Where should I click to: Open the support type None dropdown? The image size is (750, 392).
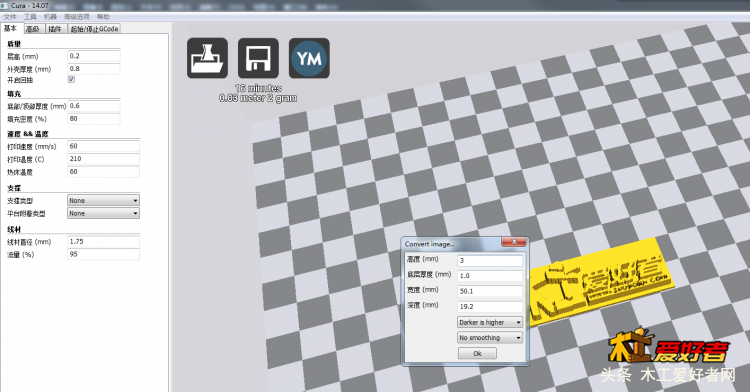[x=103, y=200]
